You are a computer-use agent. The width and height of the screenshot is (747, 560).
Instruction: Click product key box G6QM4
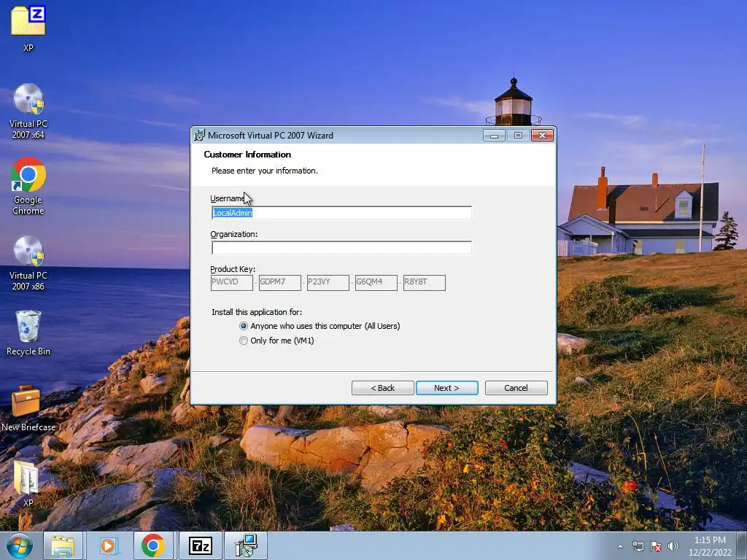click(376, 282)
